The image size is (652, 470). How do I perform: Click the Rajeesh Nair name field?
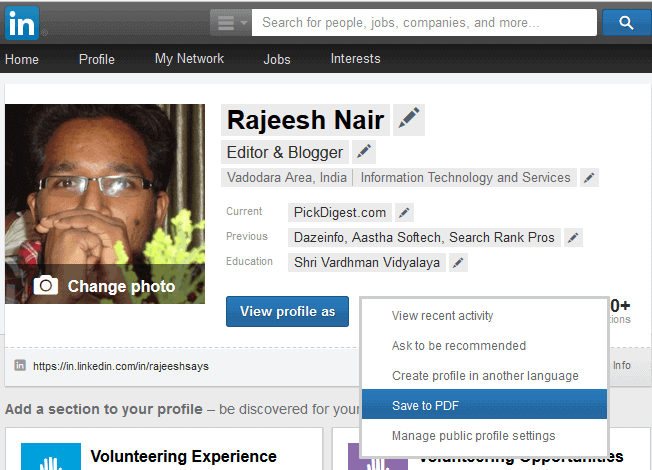[306, 120]
